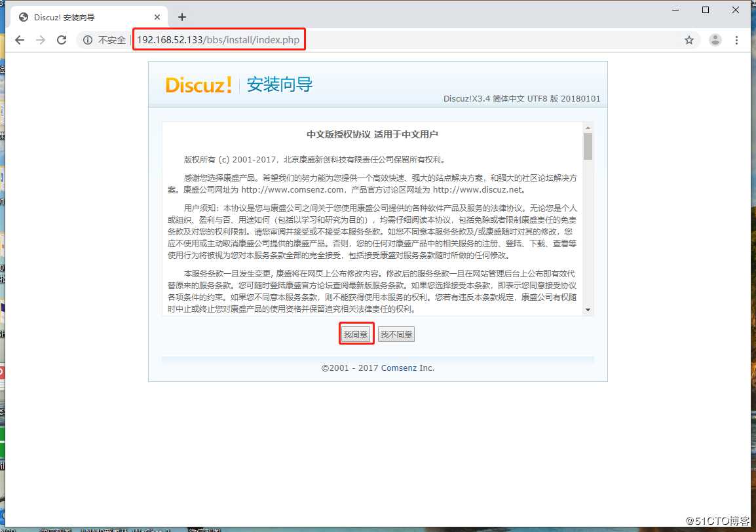Go back to the previous page

click(19, 40)
